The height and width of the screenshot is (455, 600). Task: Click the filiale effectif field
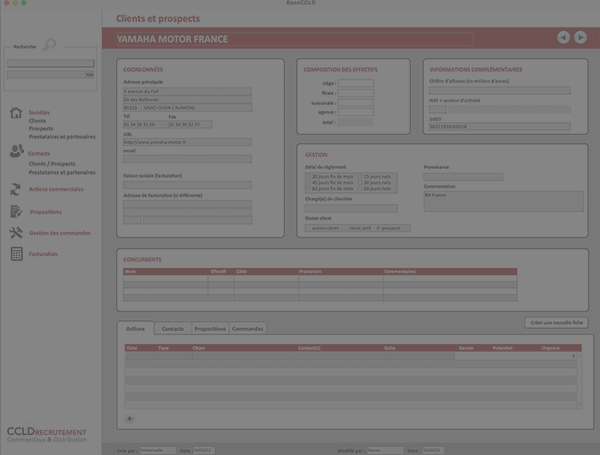[x=355, y=93]
